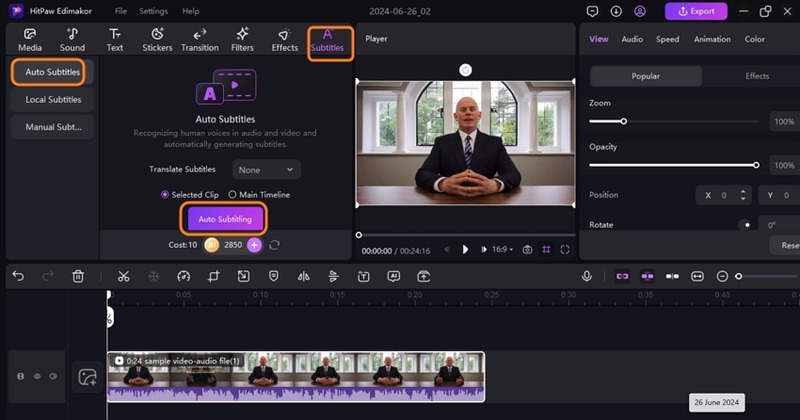The width and height of the screenshot is (800, 420).
Task: Start voice recording with microphone icon
Action: (587, 276)
